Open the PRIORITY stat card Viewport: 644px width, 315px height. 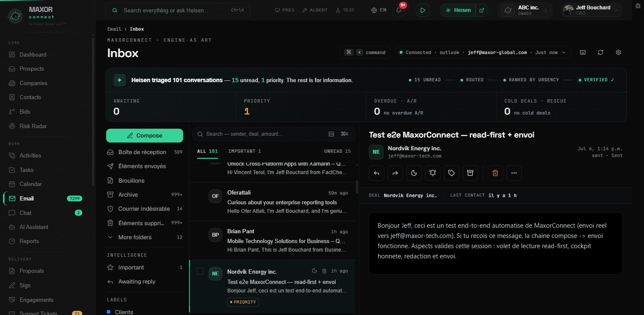[x=301, y=107]
